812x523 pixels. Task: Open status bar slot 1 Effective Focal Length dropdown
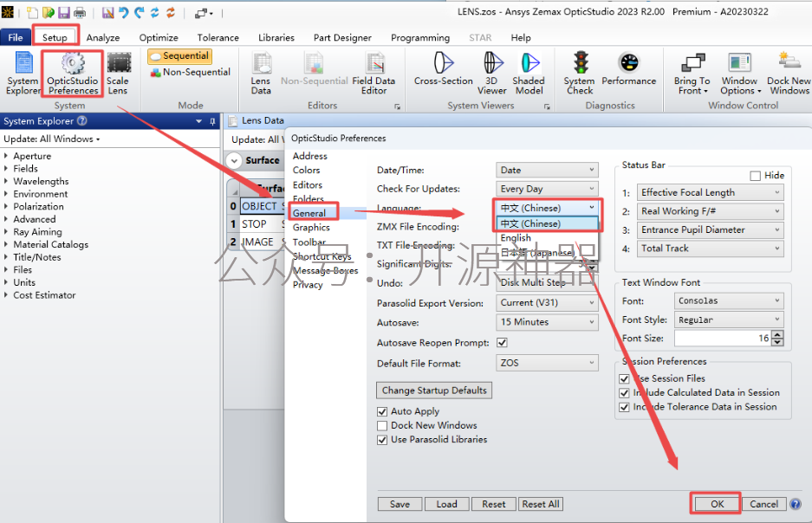[x=710, y=192]
